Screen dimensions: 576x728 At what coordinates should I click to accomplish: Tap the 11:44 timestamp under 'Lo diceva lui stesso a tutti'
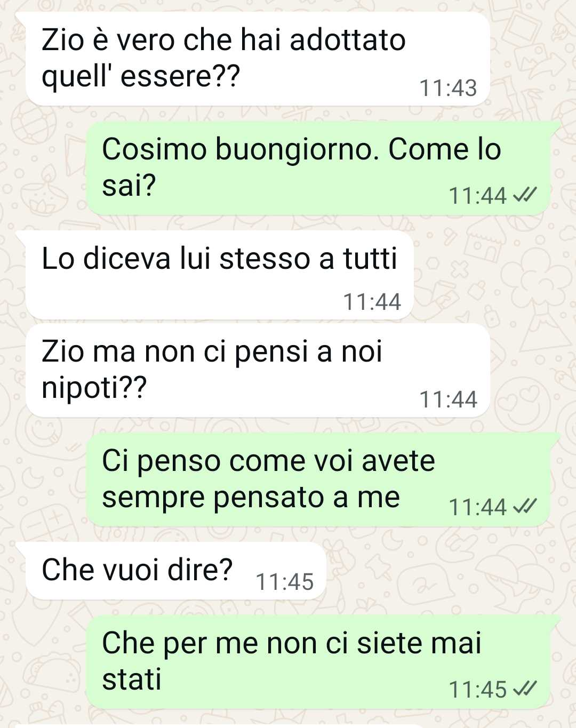[372, 302]
